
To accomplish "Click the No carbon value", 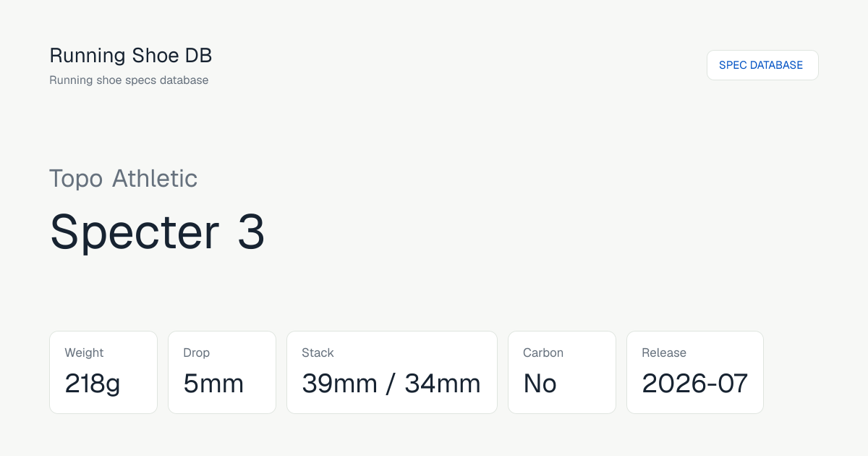I will (540, 384).
